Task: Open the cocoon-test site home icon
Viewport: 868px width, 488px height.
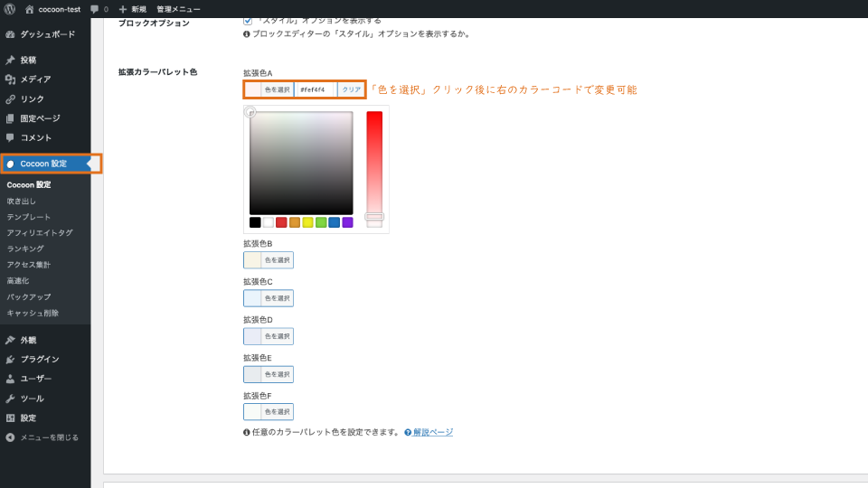Action: pos(29,9)
